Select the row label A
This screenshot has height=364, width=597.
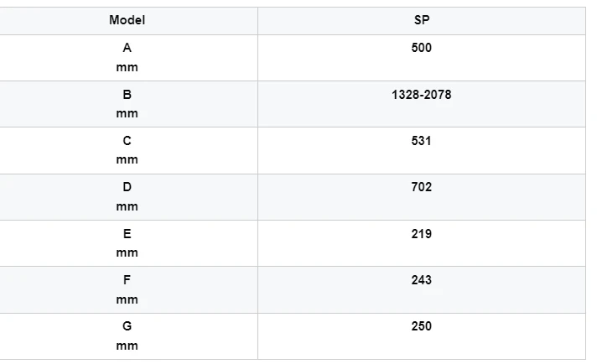pos(127,48)
